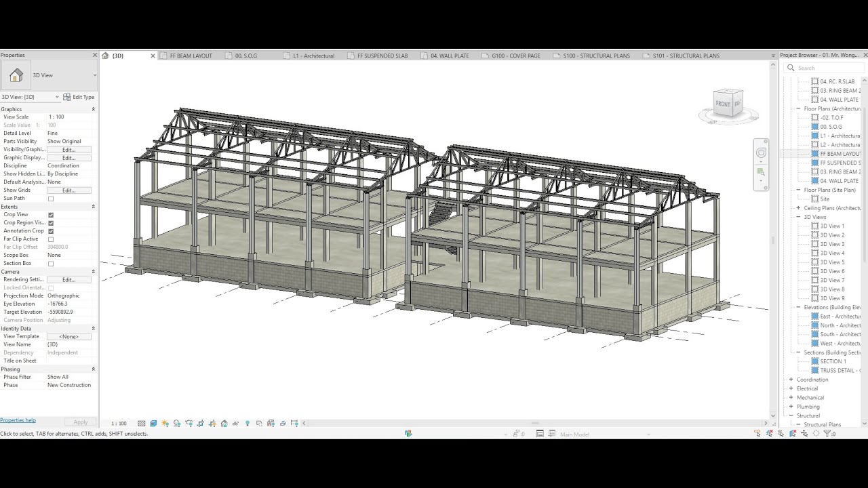
Task: Click Edit for Graphic Display options
Action: click(68, 158)
